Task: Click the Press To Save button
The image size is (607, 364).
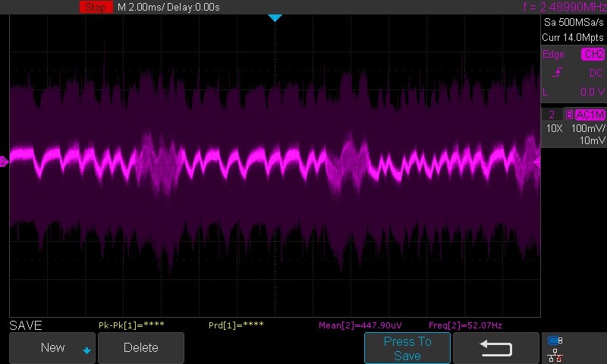Action: tap(407, 348)
